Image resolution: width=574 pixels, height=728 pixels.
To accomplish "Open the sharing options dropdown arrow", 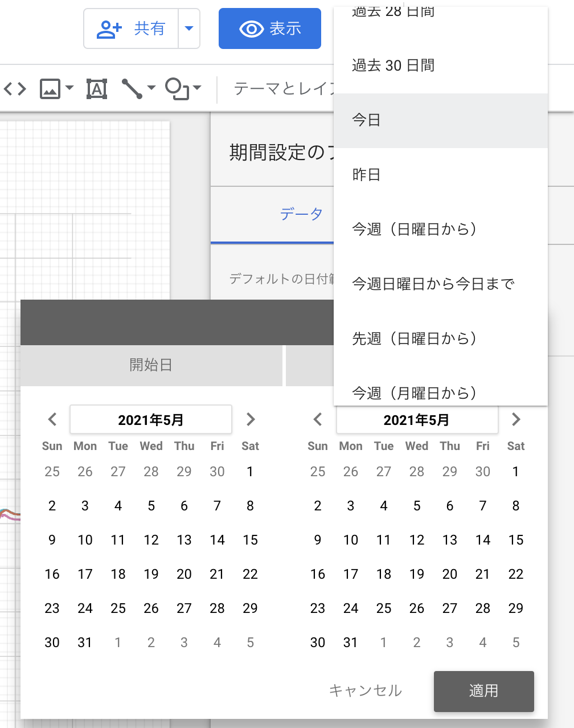I will coord(188,28).
